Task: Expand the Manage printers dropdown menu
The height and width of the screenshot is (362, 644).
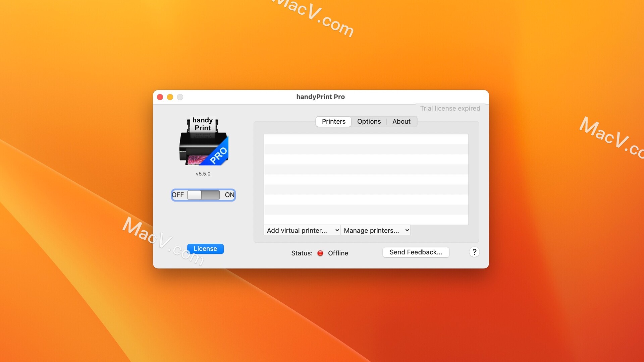Action: [x=376, y=230]
